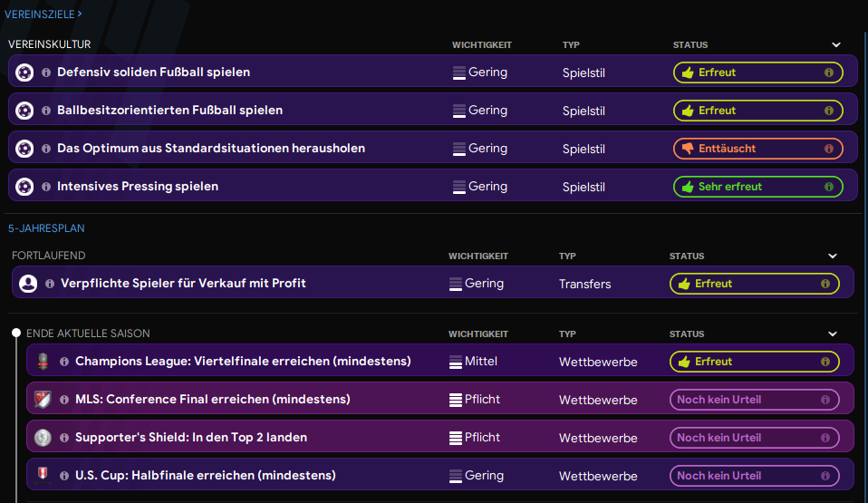The height and width of the screenshot is (503, 868).
Task: Click Erfreut status of Ballbesitzorientierten Fußball
Action: click(x=757, y=111)
